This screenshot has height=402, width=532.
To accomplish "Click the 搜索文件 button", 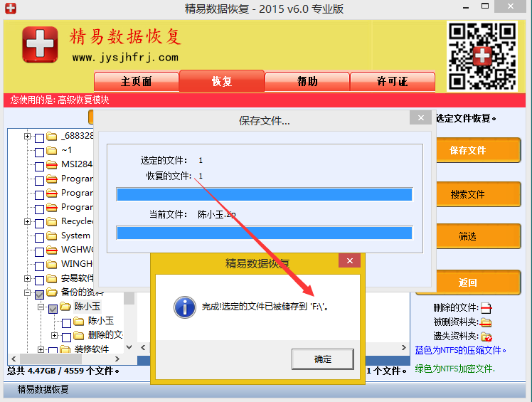I will (479, 194).
